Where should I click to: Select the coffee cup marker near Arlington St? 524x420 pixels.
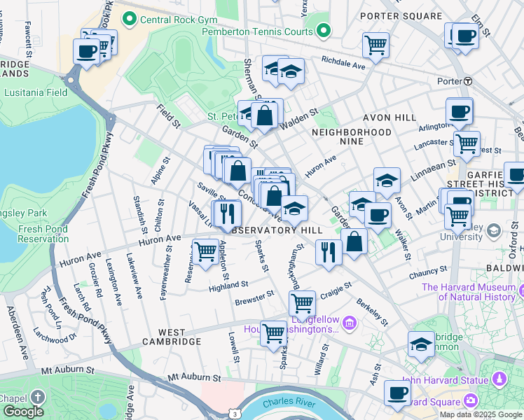[460, 111]
